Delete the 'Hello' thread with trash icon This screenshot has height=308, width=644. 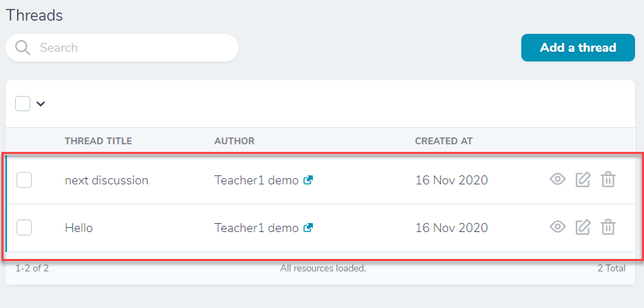(608, 227)
